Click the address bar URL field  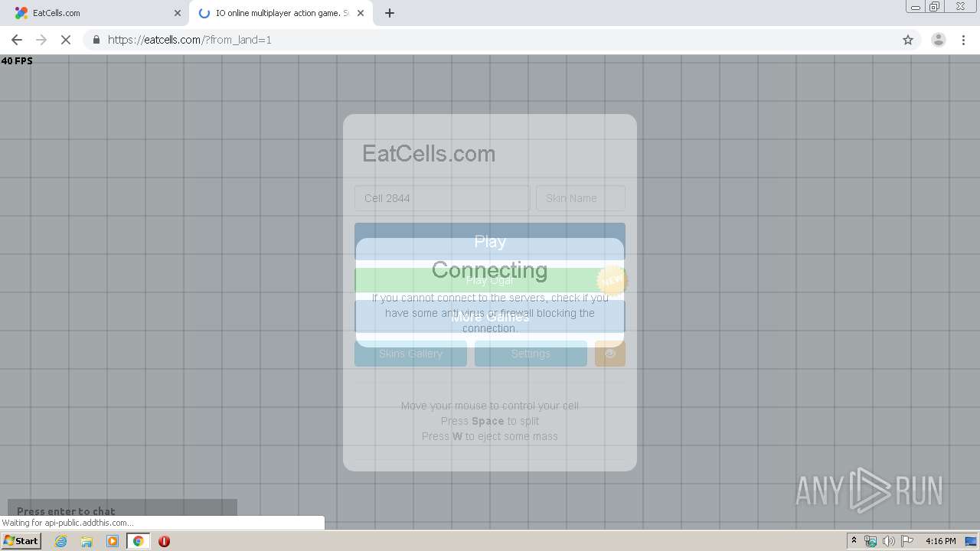[490, 40]
